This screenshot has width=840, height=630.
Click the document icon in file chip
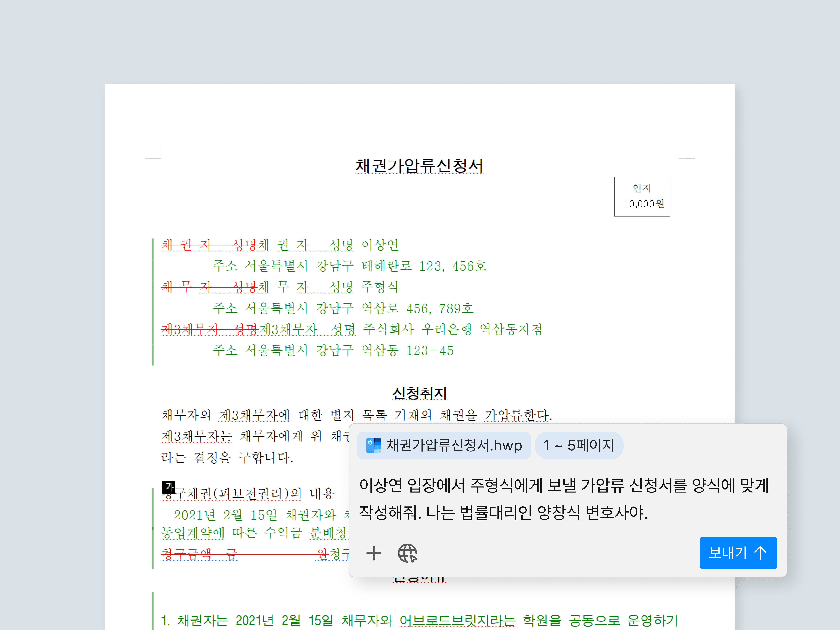pos(374,445)
